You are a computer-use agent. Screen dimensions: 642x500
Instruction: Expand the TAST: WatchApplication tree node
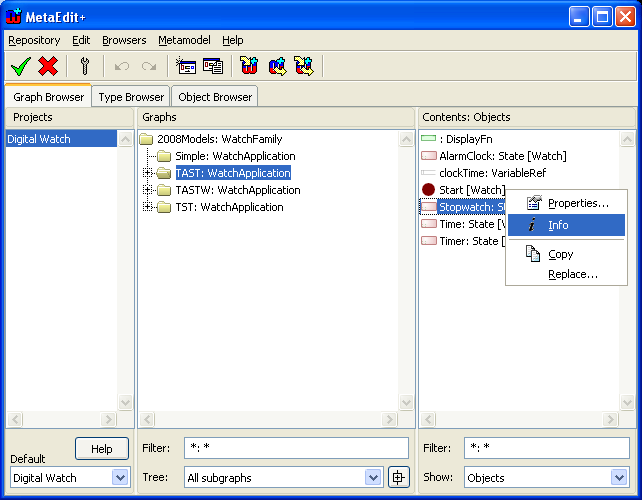tap(147, 173)
